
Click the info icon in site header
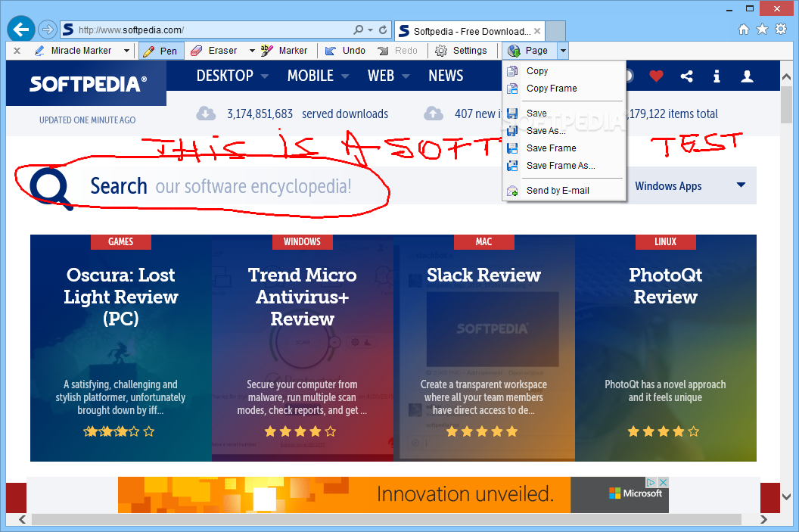[x=717, y=76]
